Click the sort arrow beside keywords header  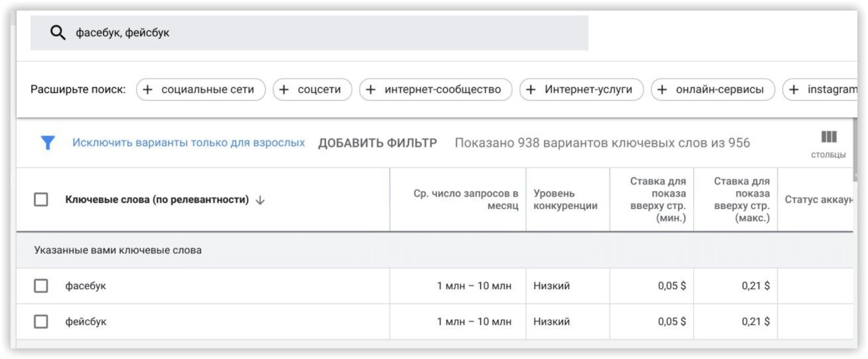coord(260,200)
